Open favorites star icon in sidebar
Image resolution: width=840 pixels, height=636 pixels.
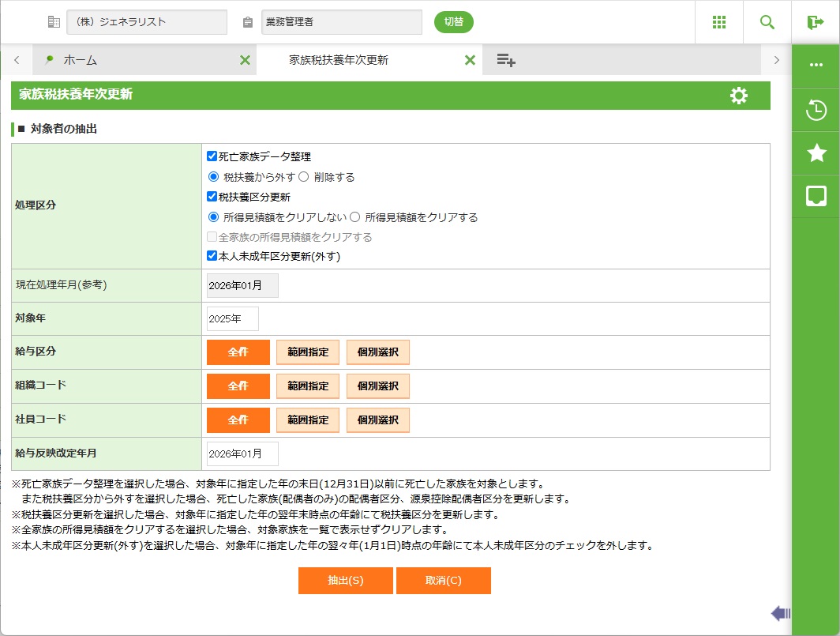click(x=816, y=153)
